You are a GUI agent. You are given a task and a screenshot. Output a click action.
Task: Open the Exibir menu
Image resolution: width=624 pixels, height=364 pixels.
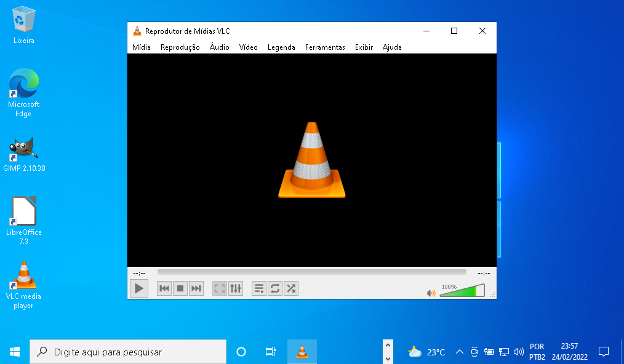tap(364, 47)
